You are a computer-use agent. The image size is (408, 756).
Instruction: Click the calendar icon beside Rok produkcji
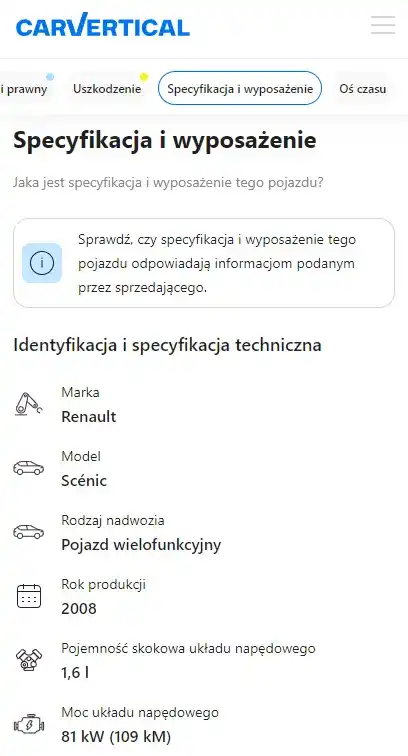pyautogui.click(x=29, y=596)
